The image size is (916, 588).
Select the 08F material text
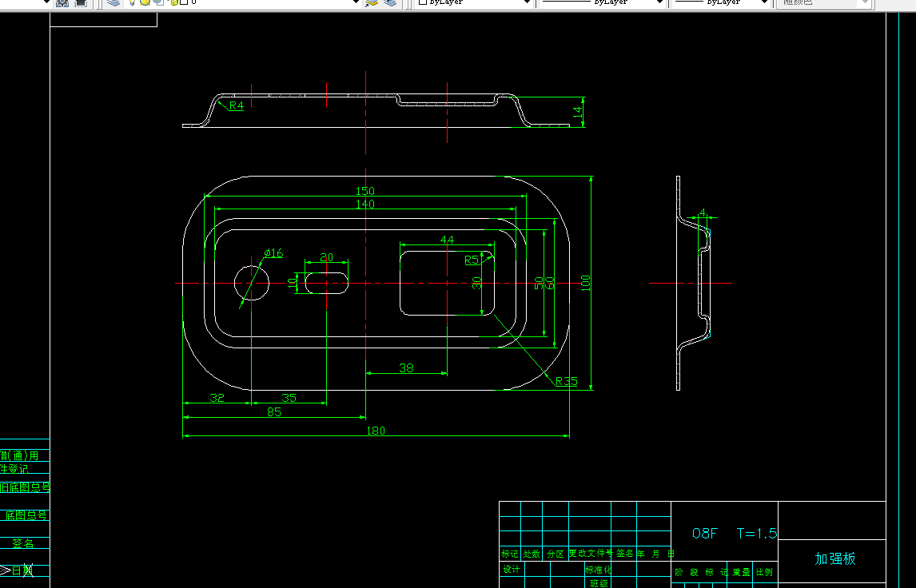coord(704,533)
